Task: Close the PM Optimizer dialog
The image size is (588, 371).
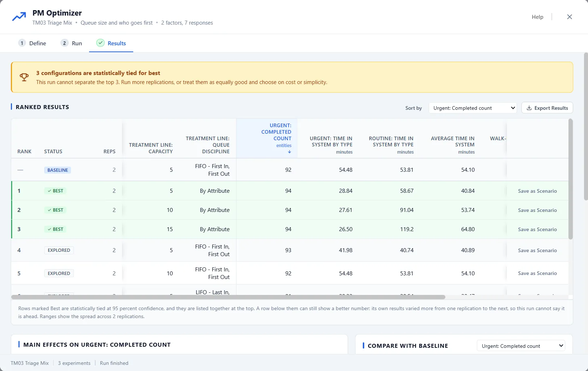Action: click(570, 17)
